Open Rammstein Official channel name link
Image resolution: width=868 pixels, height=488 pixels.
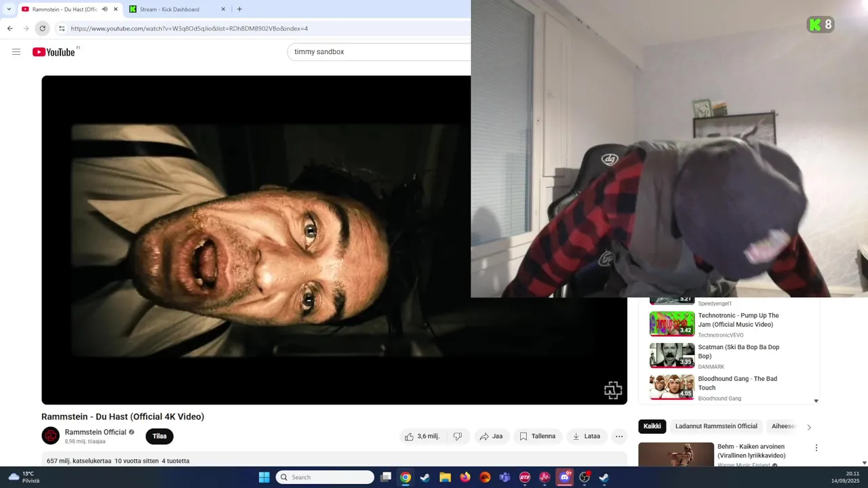pyautogui.click(x=96, y=432)
